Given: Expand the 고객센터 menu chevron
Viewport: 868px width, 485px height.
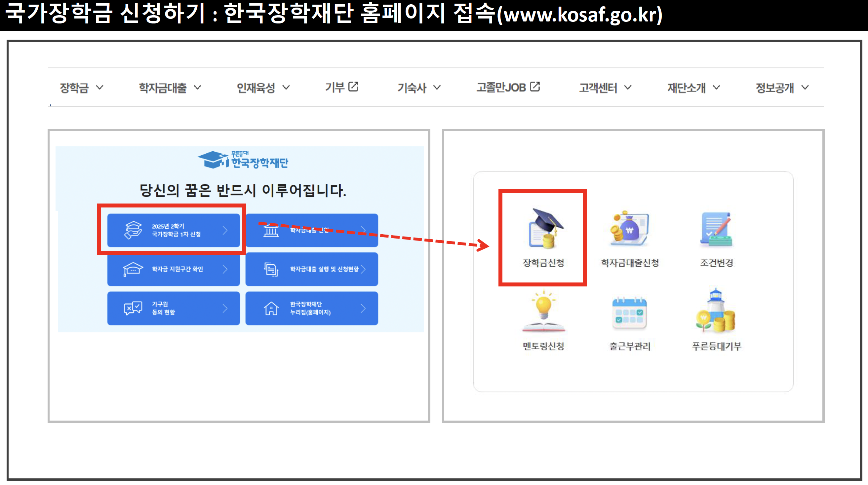Looking at the screenshot, I should [x=627, y=88].
